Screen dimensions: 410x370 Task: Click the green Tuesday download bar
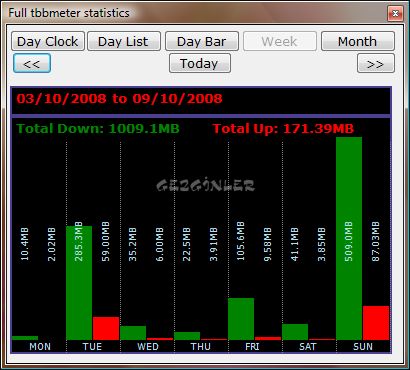(x=79, y=283)
